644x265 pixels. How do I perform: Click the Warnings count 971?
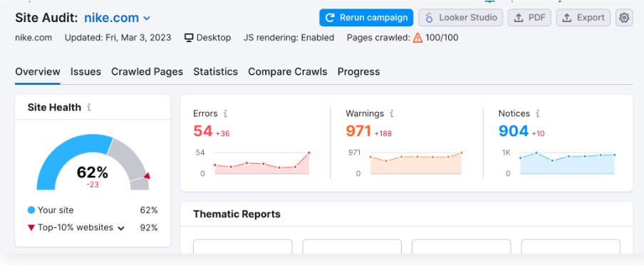358,131
